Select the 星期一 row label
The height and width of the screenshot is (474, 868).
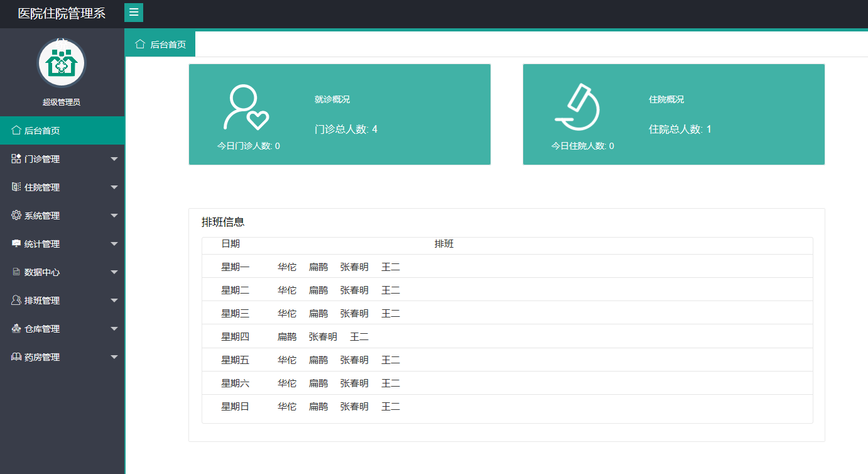coord(236,267)
